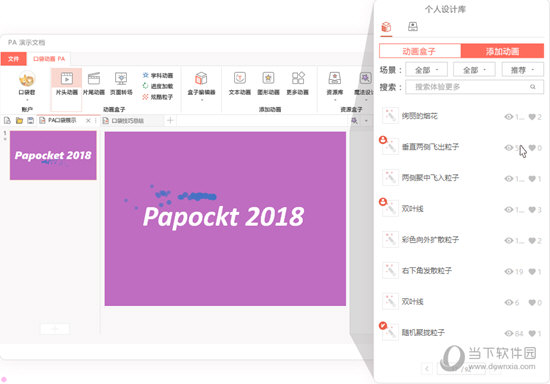Click the magic wand icon on the tab bar
The image size is (550, 384).
pos(355,121)
